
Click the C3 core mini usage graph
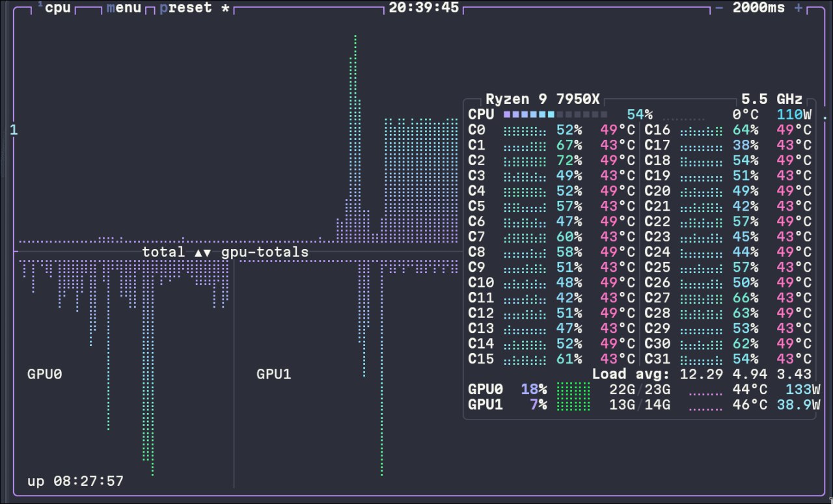tap(525, 176)
